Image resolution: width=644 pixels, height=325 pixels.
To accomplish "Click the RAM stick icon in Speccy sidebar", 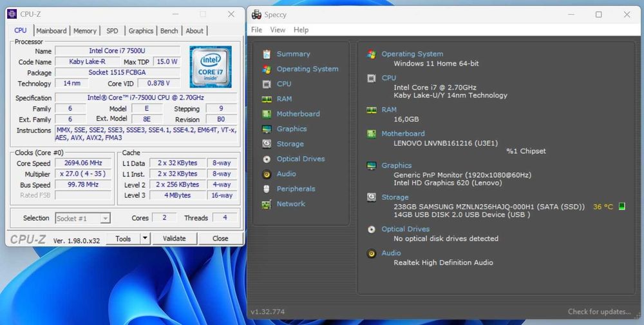I will click(267, 99).
